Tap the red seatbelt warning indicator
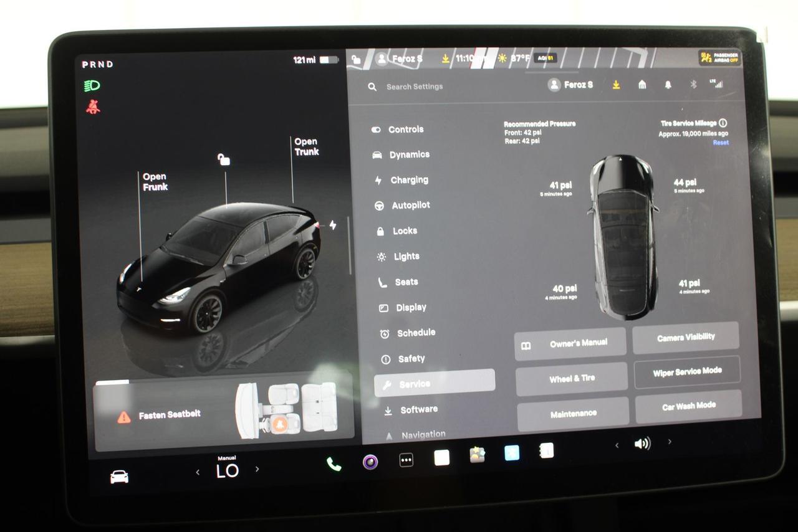The width and height of the screenshot is (798, 532). 93,107
